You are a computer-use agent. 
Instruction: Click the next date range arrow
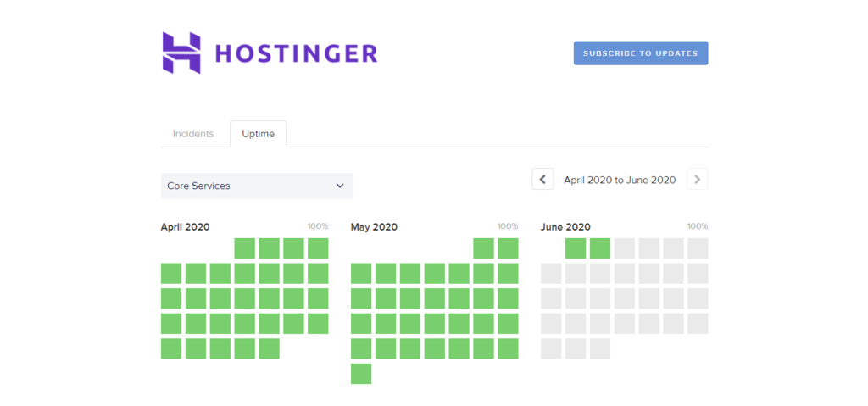pos(697,180)
